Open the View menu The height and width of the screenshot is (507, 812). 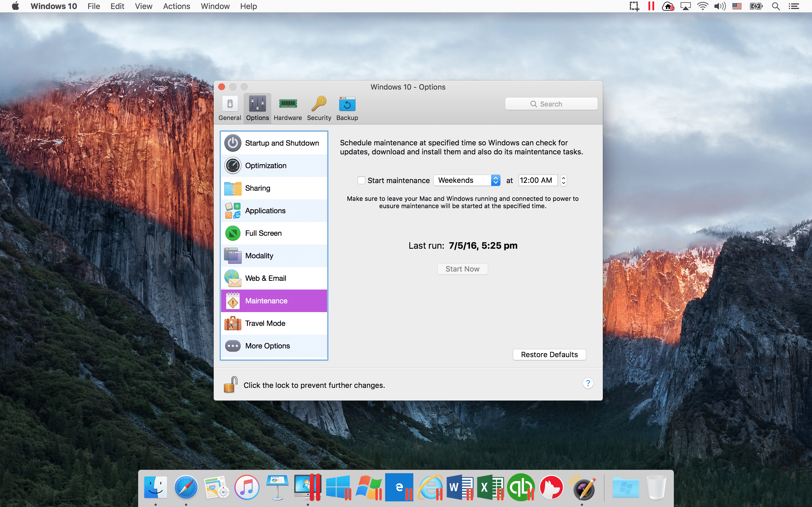[x=143, y=6]
